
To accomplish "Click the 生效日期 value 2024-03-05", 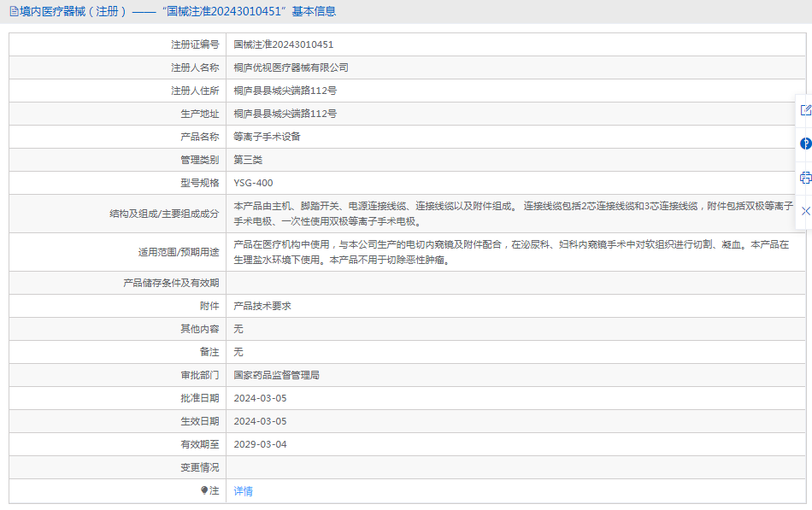I will click(x=260, y=421).
